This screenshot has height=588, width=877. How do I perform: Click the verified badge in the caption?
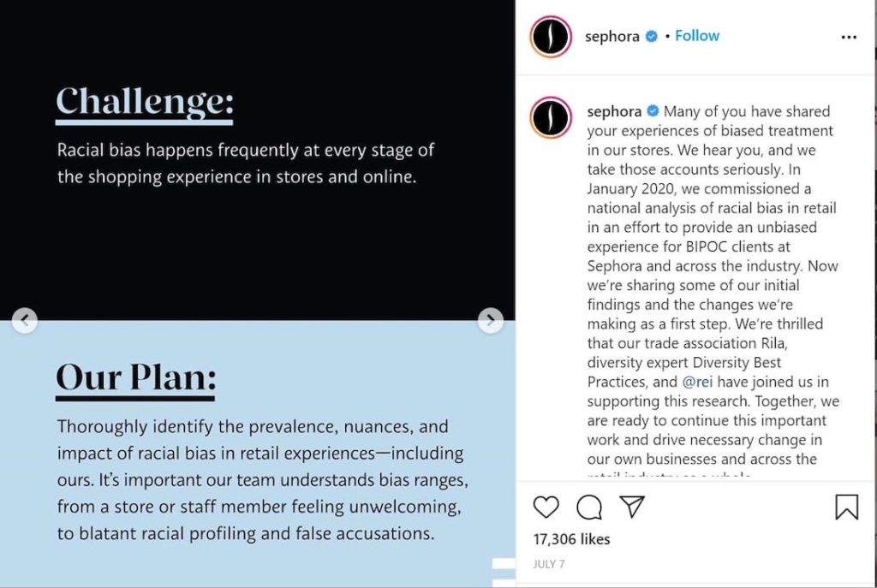[x=653, y=111]
